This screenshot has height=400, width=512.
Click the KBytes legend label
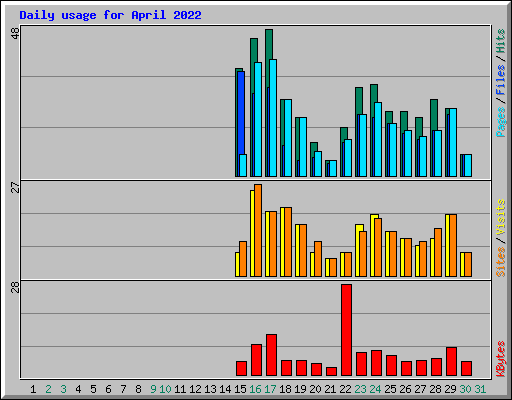pos(500,359)
